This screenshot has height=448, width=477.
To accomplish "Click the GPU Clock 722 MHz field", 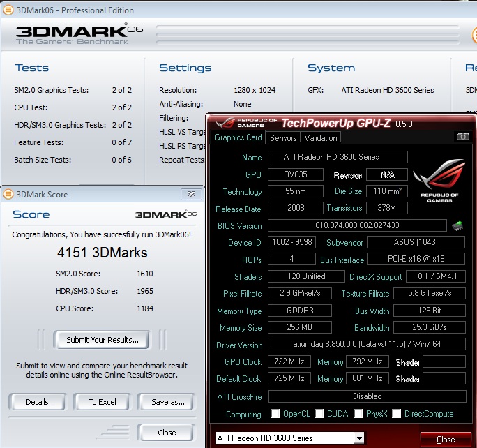I will pyautogui.click(x=289, y=361).
